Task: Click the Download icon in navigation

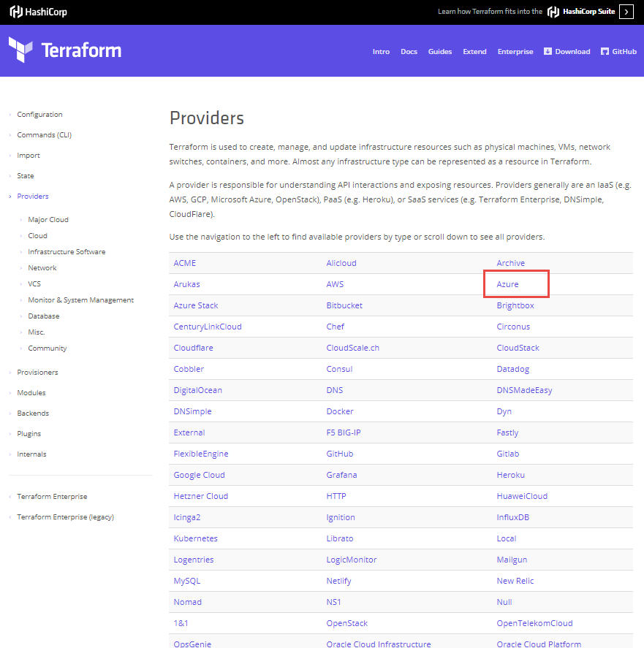Action: coord(548,51)
